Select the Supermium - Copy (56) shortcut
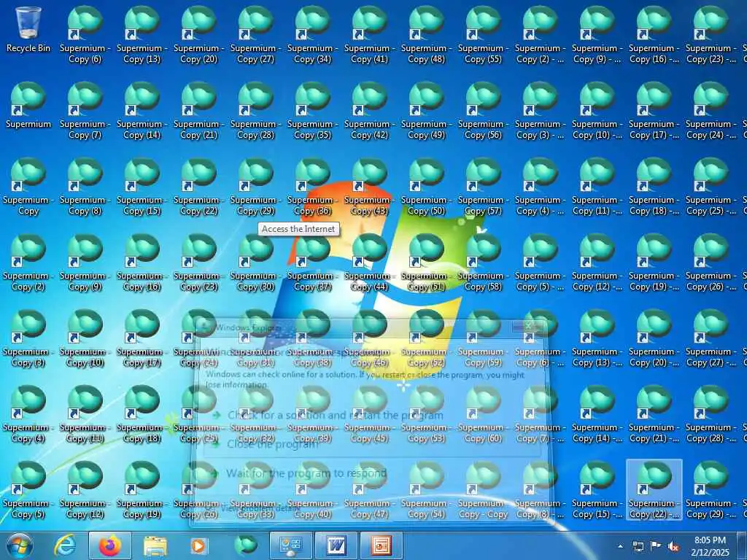747x560 pixels. 484,111
